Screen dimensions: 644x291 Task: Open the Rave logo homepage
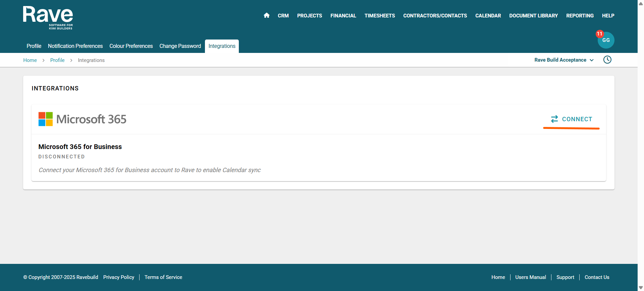(48, 18)
